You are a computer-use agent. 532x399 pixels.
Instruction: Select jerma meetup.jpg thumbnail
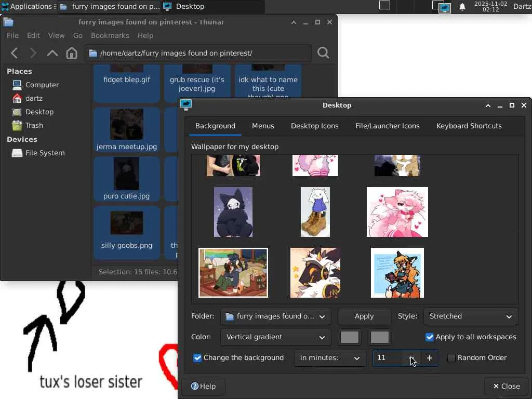pyautogui.click(x=127, y=124)
